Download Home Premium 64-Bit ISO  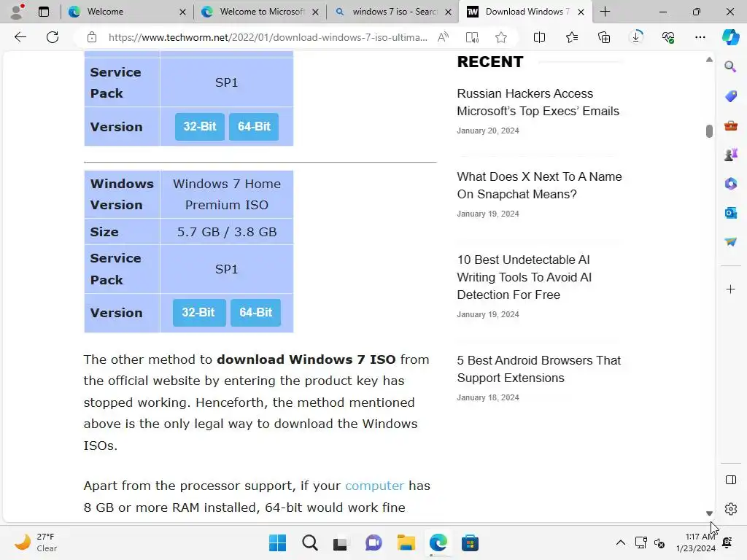coord(255,312)
